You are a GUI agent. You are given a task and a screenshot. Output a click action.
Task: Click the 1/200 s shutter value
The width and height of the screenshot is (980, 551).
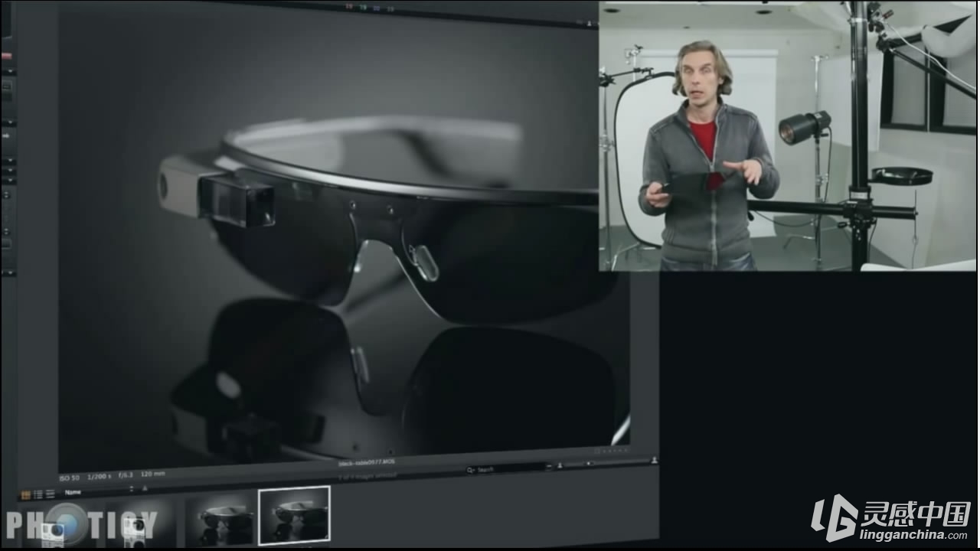click(x=99, y=476)
